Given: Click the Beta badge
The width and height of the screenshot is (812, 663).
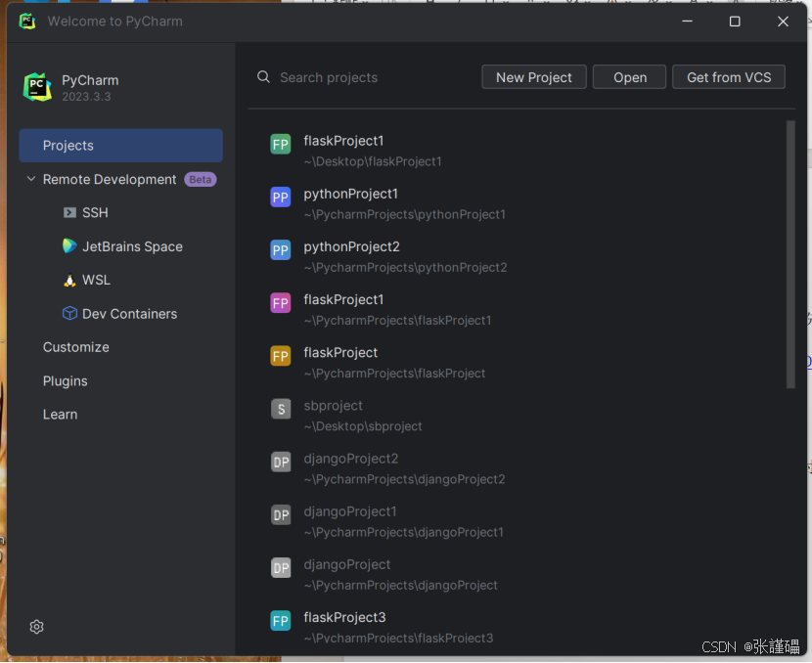Looking at the screenshot, I should tap(201, 180).
